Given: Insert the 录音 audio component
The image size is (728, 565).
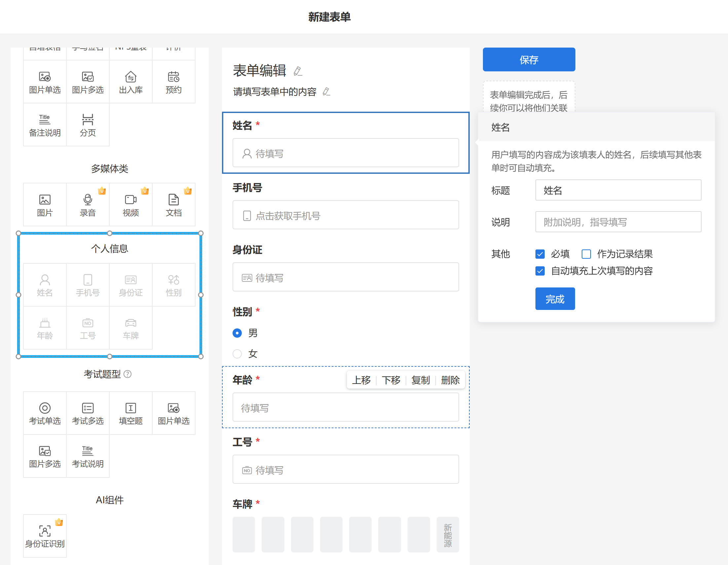Looking at the screenshot, I should 88,205.
